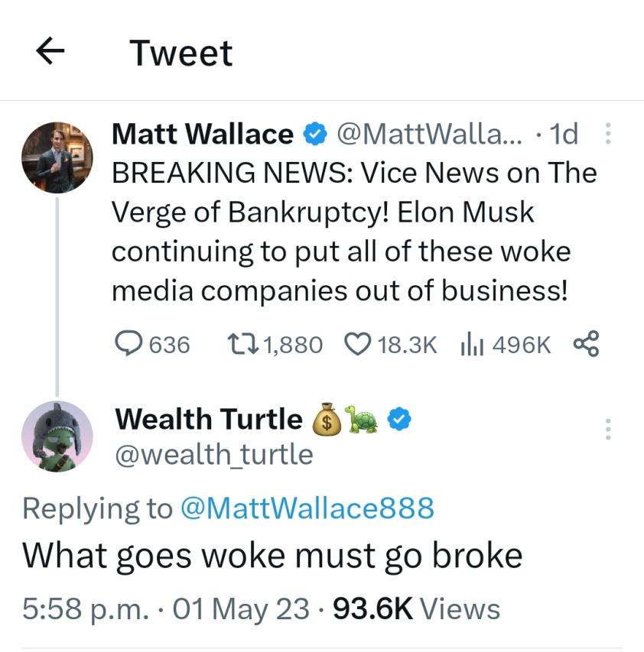644x652 pixels.
Task: Open replies on Matt Wallace's tweet
Action: point(126,345)
